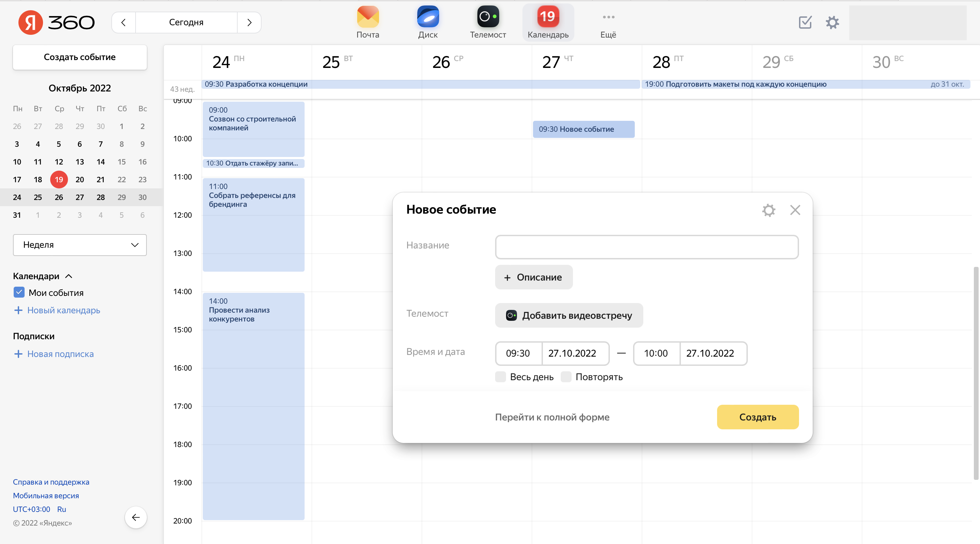The image size is (980, 544).
Task: Click the Сегодня navigation button
Action: point(186,23)
